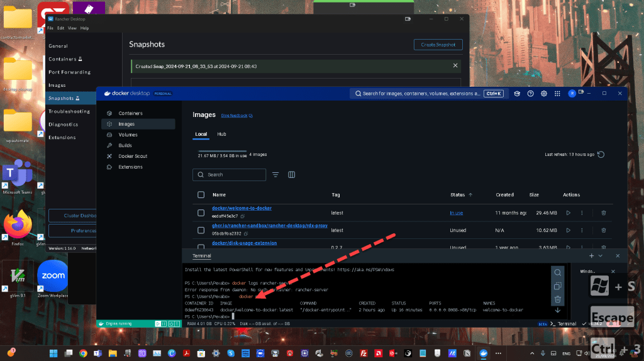Click the Learning Center graduation cap icon

click(x=517, y=94)
